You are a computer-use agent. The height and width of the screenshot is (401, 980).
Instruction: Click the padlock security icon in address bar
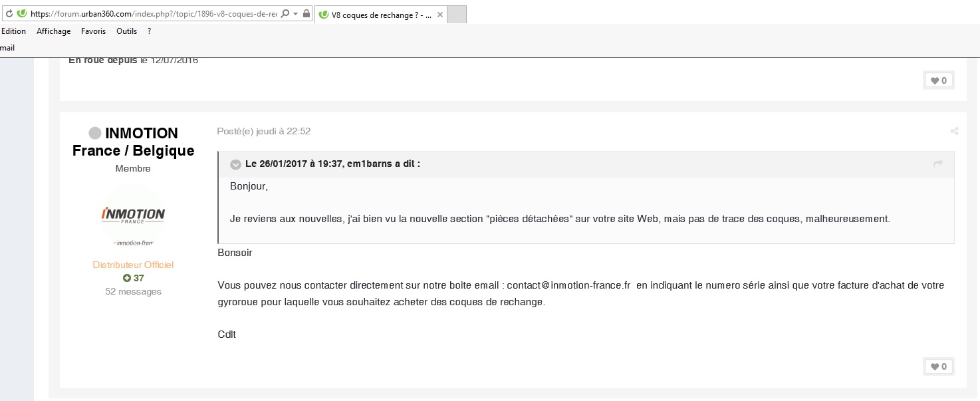(x=306, y=13)
